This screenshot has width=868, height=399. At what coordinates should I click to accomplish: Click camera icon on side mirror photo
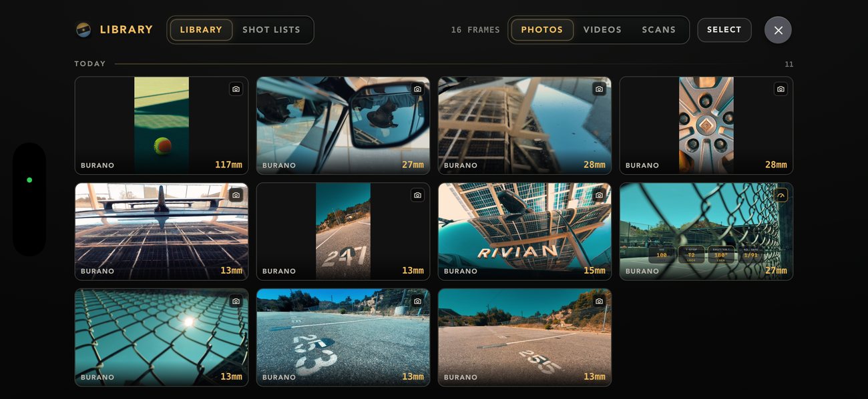point(417,89)
